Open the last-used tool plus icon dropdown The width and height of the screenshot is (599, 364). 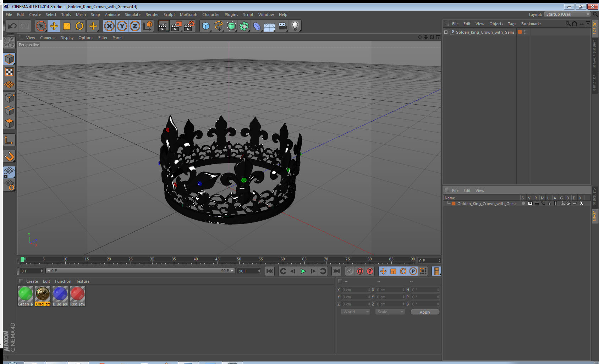click(93, 26)
